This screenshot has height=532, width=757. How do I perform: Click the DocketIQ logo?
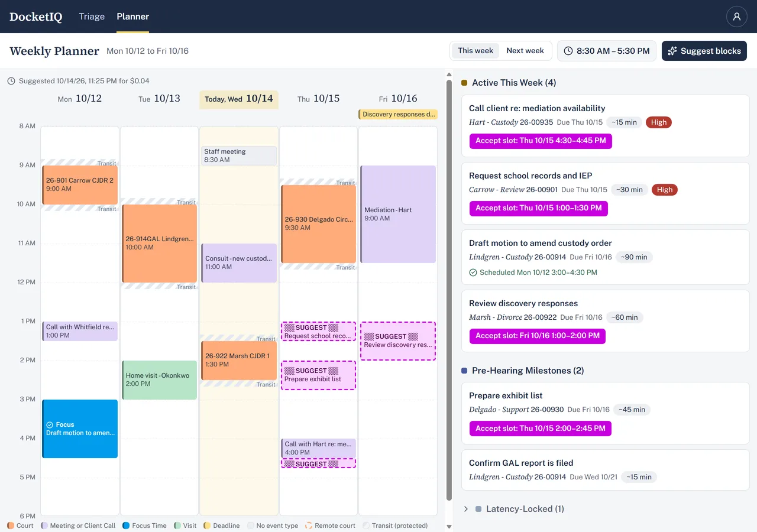point(35,17)
